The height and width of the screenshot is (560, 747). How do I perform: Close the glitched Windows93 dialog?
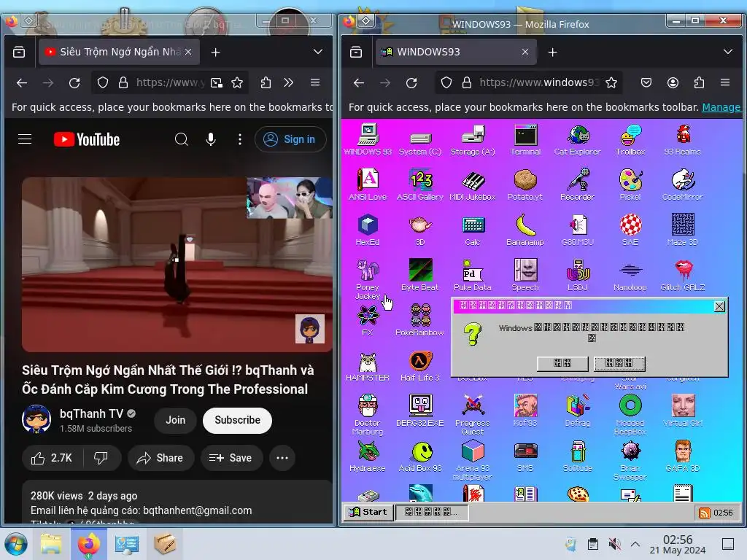(719, 306)
